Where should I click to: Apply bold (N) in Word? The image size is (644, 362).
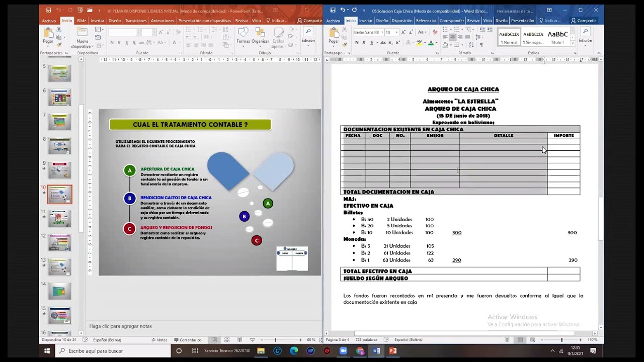[x=357, y=42]
